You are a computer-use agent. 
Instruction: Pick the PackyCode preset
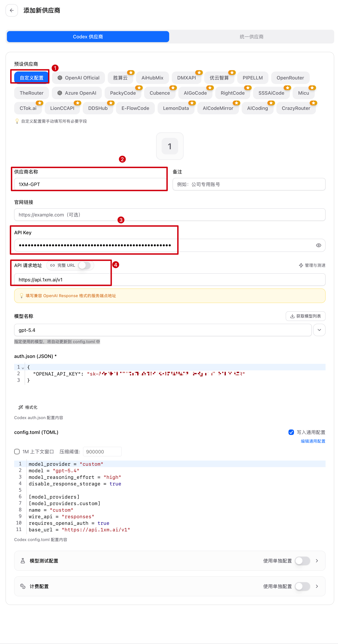coord(123,93)
